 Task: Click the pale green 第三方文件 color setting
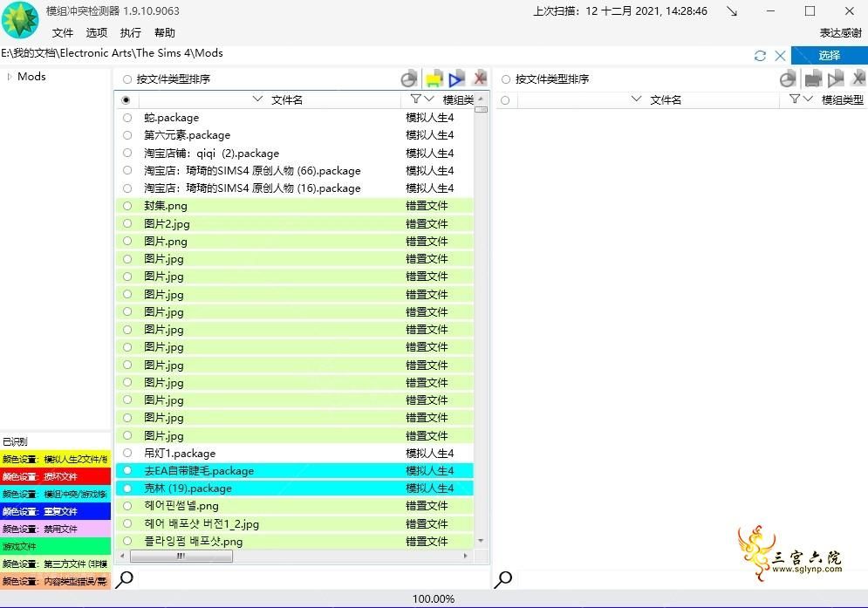click(55, 564)
